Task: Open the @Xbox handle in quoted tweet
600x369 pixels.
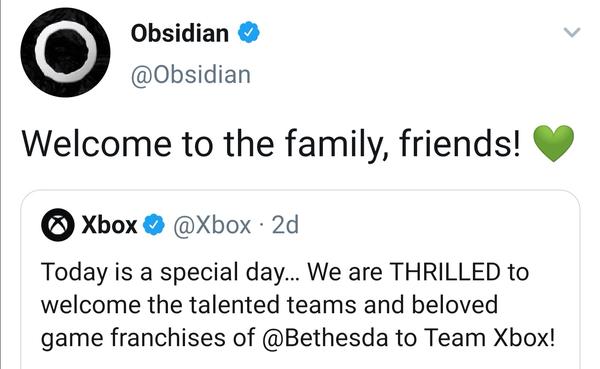Action: click(x=212, y=225)
